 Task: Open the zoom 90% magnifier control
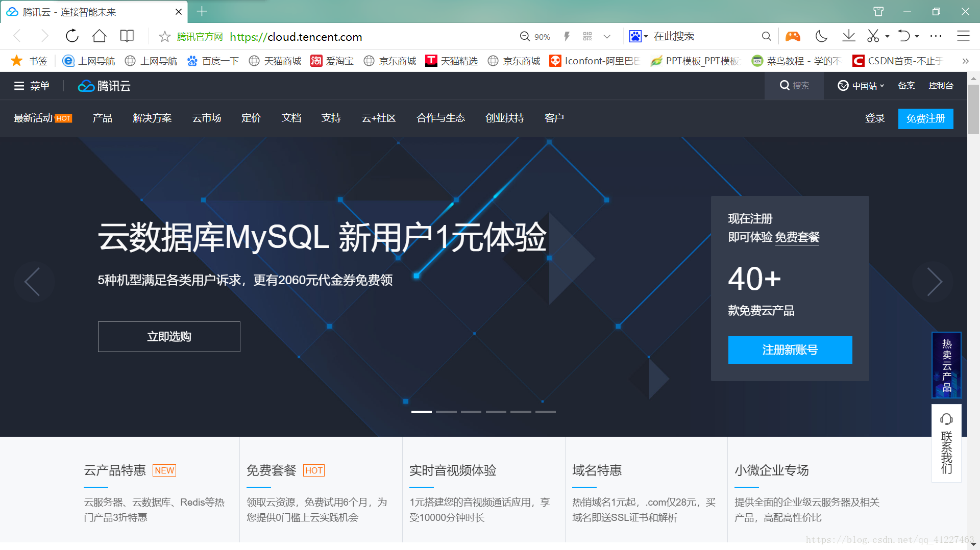pos(535,37)
